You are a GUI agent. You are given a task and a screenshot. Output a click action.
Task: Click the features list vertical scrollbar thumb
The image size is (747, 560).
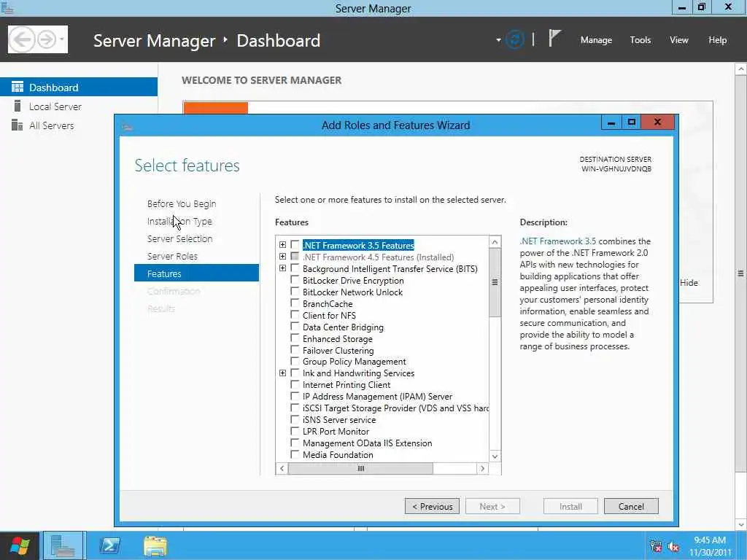pos(495,282)
